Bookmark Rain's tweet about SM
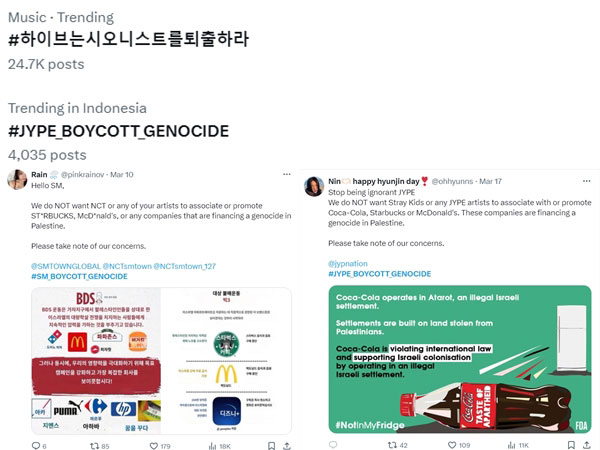 click(271, 445)
